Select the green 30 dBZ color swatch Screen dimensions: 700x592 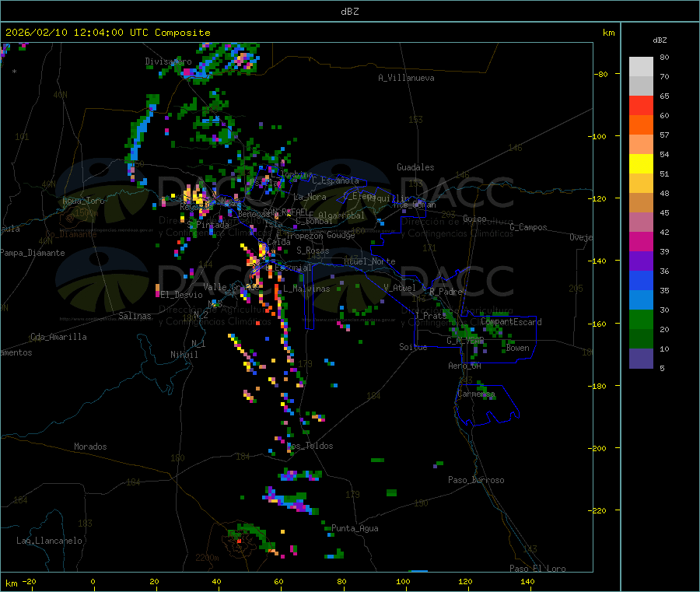coord(641,319)
